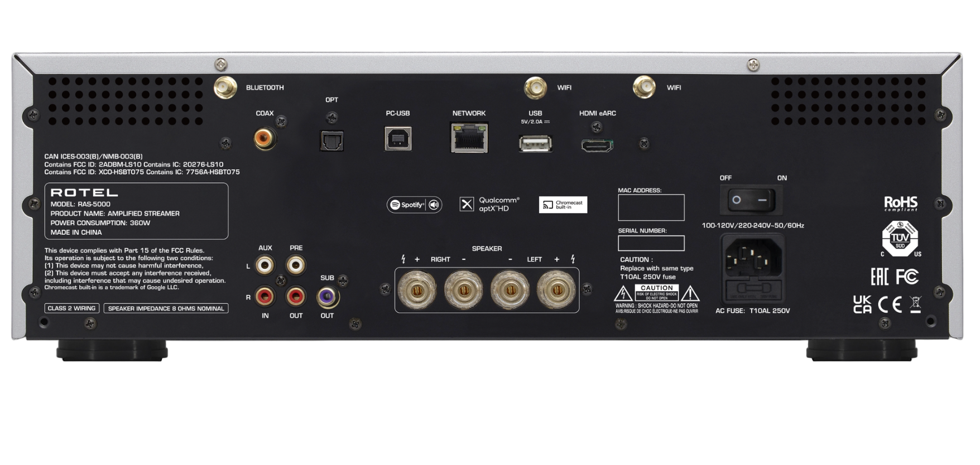The width and height of the screenshot is (980, 465).
Task: Click 'PRODUCT NAME: AMPLIFIED STREAMER' text
Action: pyautogui.click(x=115, y=214)
